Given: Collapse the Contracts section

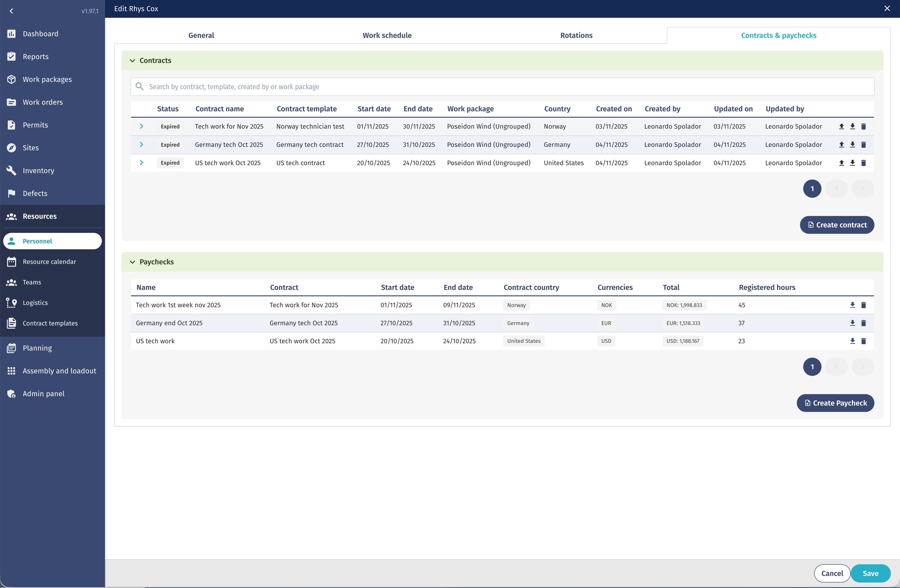Looking at the screenshot, I should [132, 60].
